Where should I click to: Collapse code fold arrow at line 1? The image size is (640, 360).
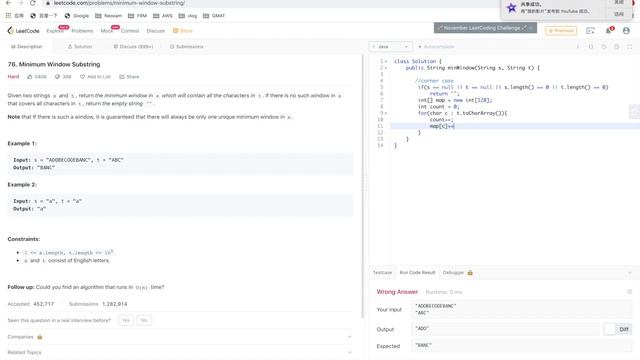(x=386, y=61)
